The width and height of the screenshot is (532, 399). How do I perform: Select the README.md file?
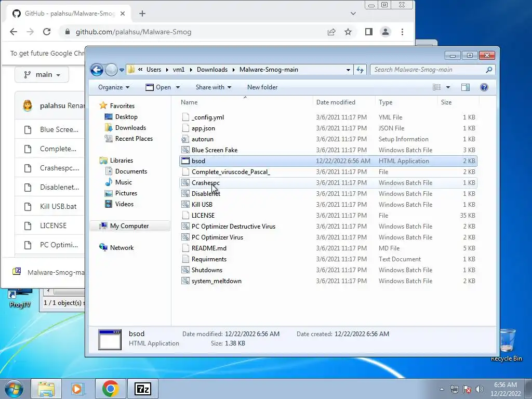pos(209,248)
